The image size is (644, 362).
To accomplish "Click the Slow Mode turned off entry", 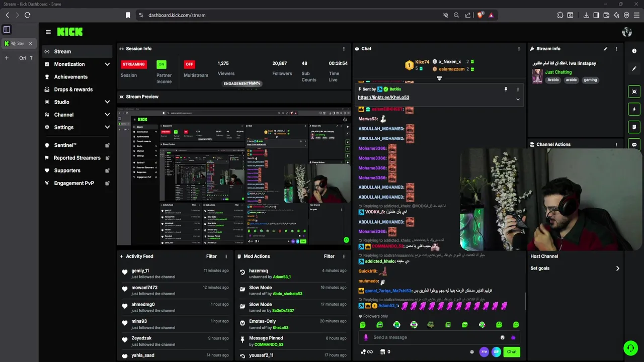I will point(294,291).
